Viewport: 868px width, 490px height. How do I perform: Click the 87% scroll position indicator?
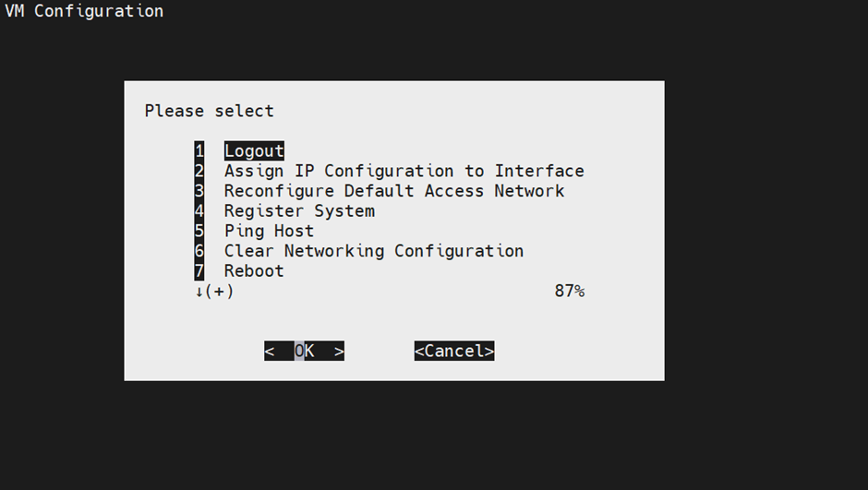click(569, 292)
